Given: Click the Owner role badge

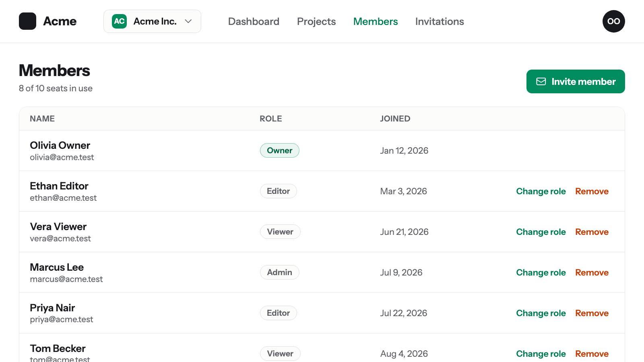Looking at the screenshot, I should [279, 150].
